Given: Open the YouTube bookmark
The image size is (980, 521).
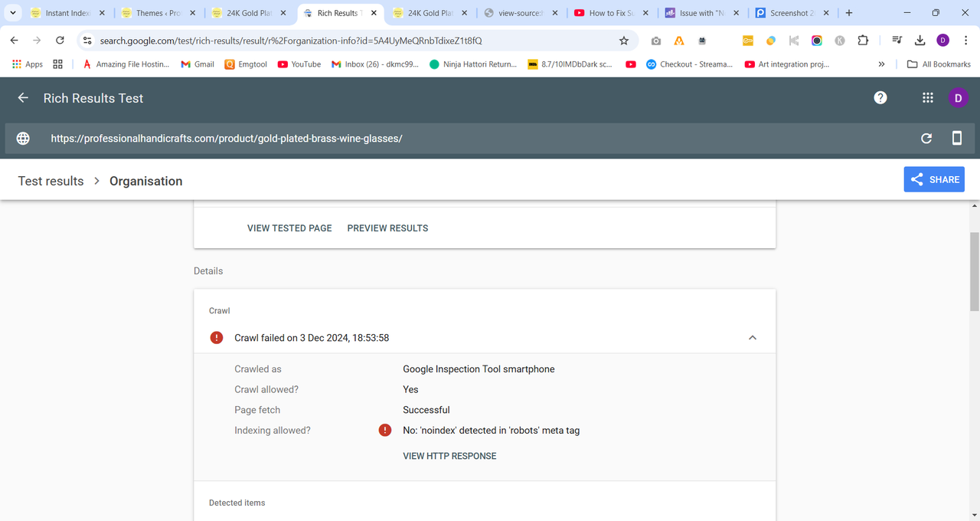Looking at the screenshot, I should pyautogui.click(x=299, y=64).
